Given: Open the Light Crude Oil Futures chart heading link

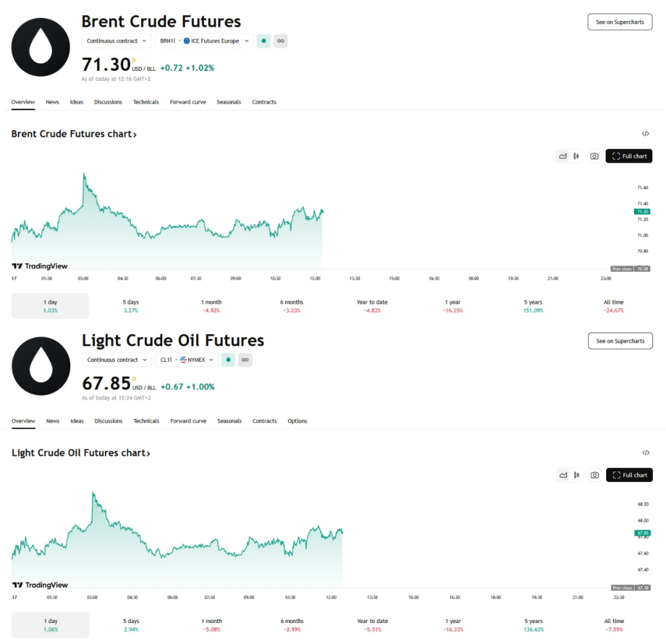Looking at the screenshot, I should coord(81,453).
